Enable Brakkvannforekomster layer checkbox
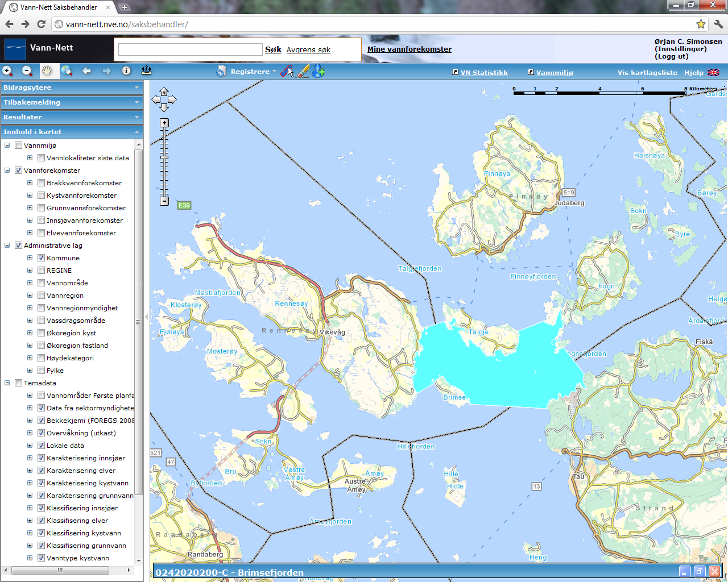This screenshot has height=582, width=728. point(41,183)
